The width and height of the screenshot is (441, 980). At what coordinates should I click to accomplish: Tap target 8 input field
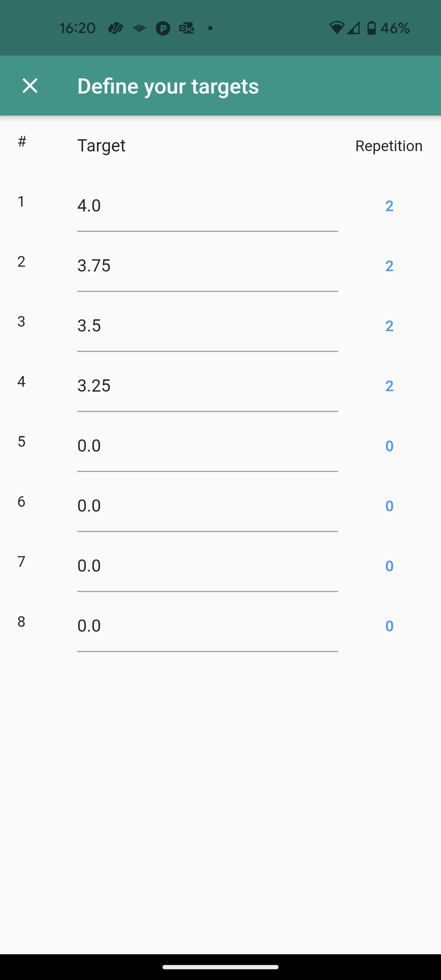[x=207, y=626]
